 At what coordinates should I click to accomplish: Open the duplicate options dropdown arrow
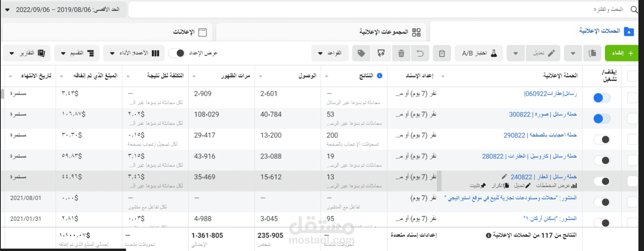pos(573,53)
